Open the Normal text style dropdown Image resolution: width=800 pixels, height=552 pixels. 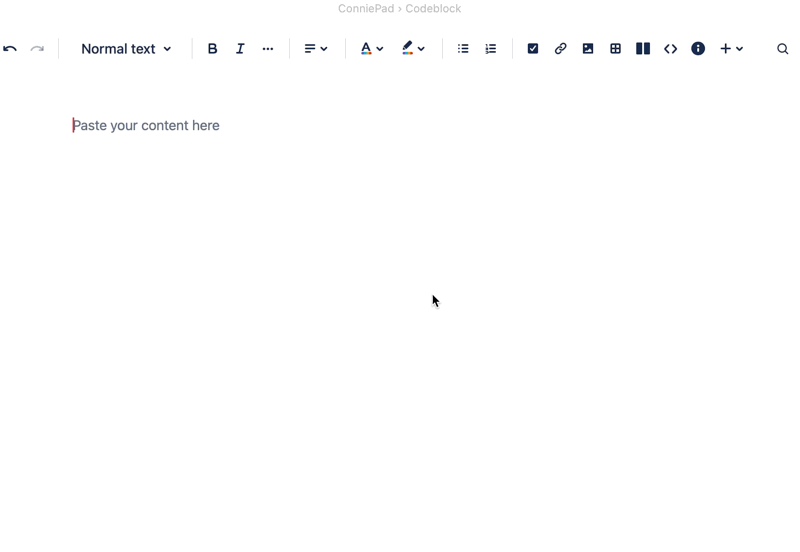click(x=126, y=49)
